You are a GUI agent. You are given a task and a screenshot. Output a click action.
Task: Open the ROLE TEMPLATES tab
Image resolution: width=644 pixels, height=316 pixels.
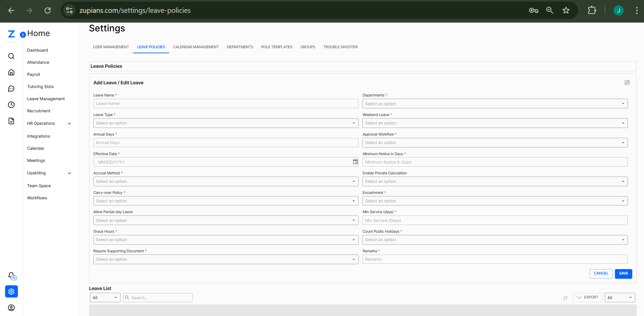pos(276,47)
